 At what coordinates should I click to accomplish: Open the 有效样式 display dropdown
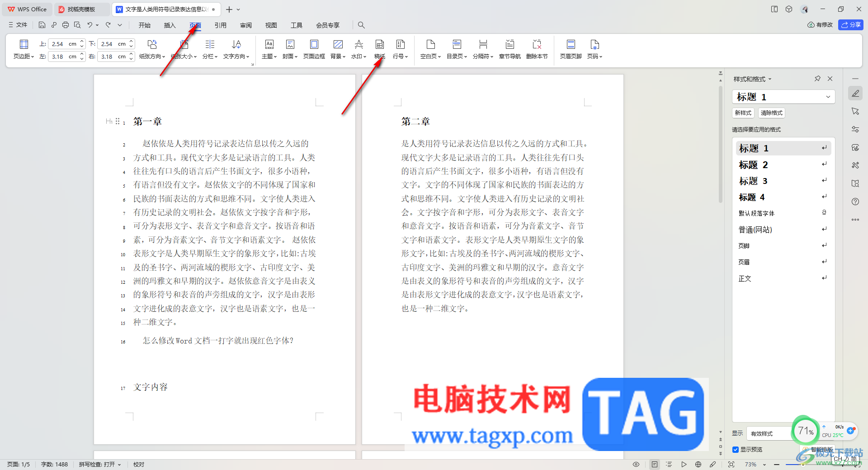(x=769, y=433)
